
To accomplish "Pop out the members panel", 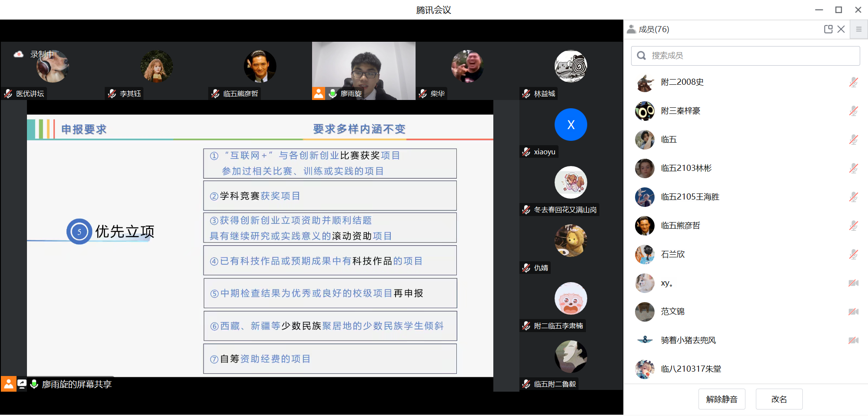I will pyautogui.click(x=828, y=29).
